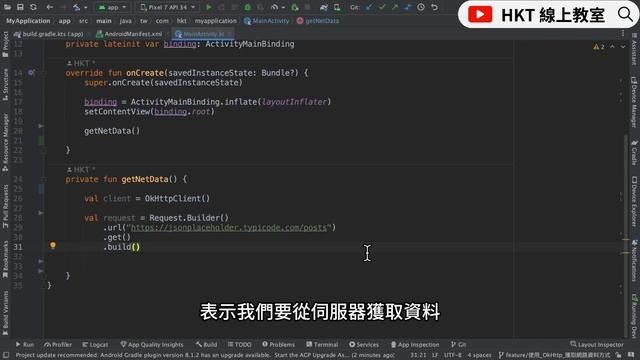
Task: Click the YouTube logo icon
Action: pos(480,15)
